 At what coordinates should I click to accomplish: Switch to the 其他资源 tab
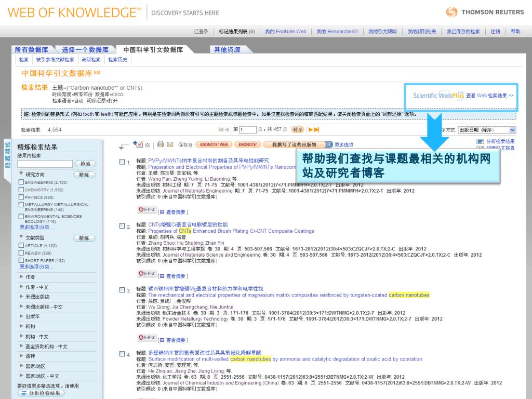tap(228, 49)
